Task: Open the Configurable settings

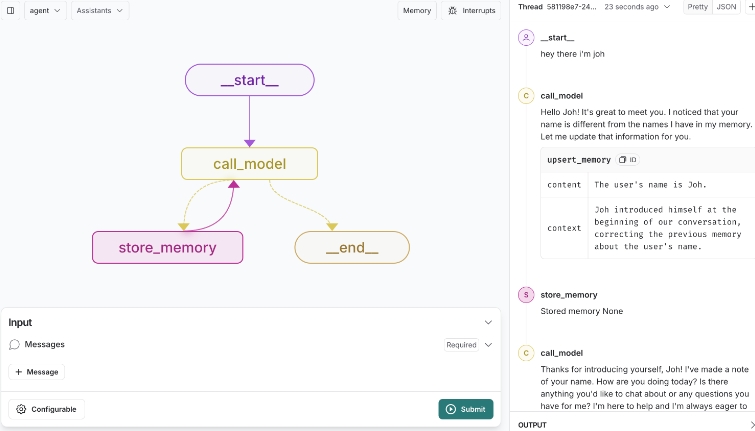Action: (x=47, y=409)
